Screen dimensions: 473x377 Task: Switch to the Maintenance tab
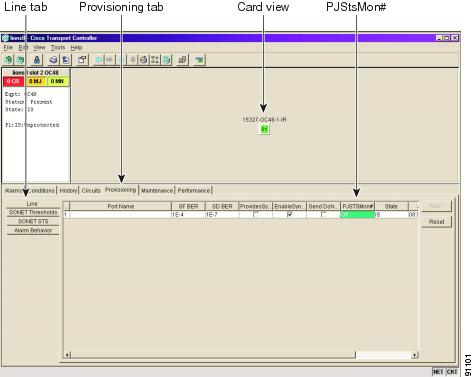point(157,190)
